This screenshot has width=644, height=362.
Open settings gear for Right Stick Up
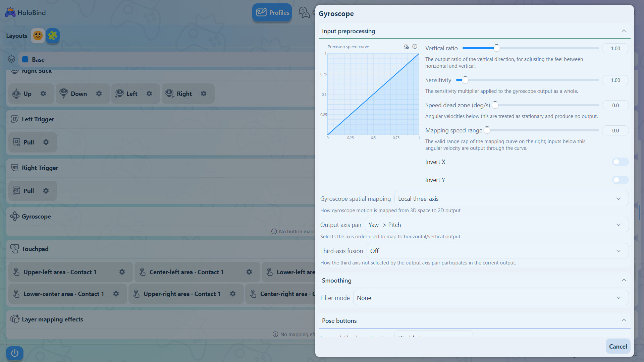pos(43,94)
